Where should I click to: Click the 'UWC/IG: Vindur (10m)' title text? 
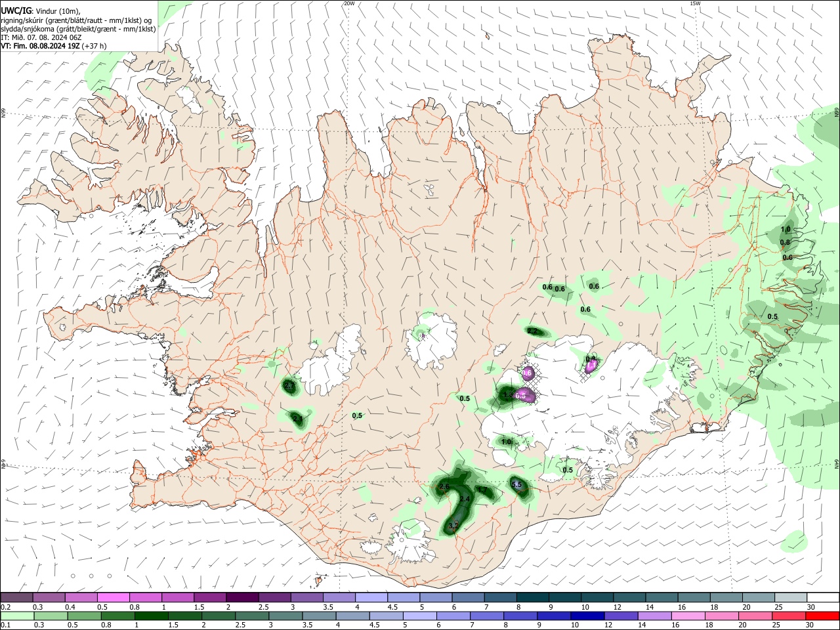click(41, 10)
